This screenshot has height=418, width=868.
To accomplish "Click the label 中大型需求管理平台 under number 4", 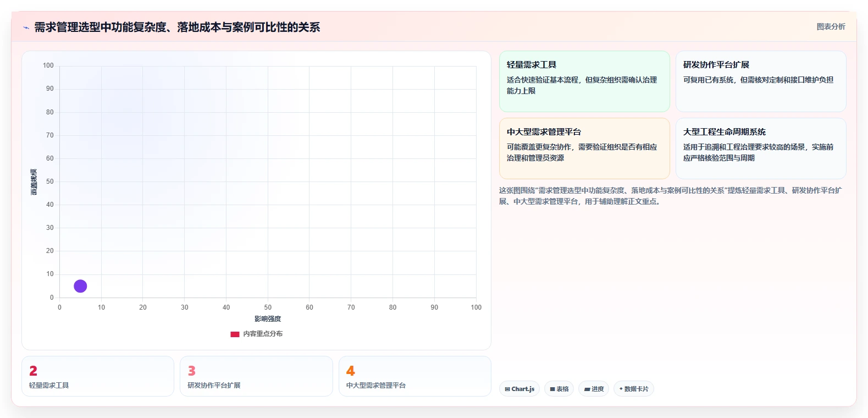I will (376, 386).
